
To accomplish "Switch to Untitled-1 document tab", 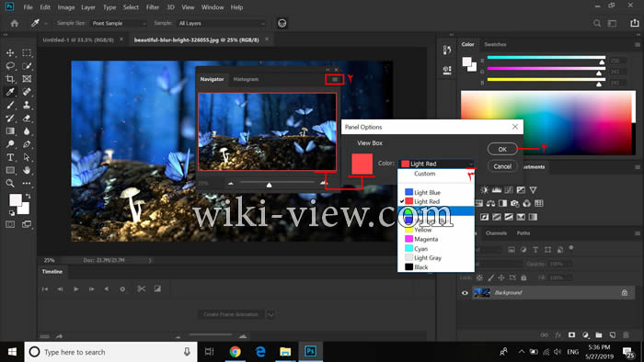I will pos(78,40).
